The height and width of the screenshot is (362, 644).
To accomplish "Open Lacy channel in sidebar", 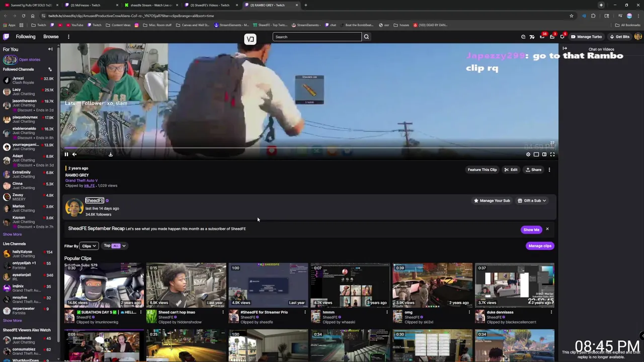I will 29,92.
